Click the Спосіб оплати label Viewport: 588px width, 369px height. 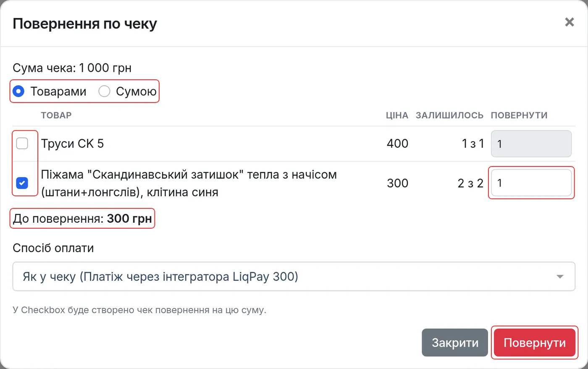(x=53, y=248)
